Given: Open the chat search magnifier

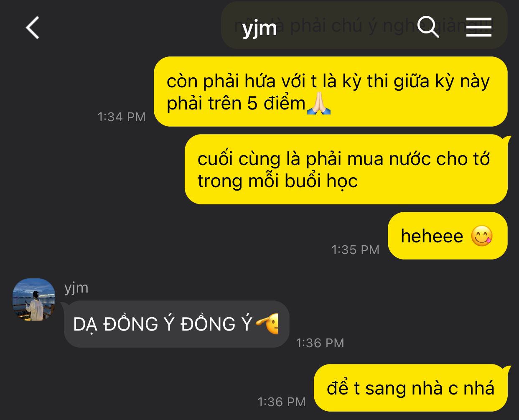Looking at the screenshot, I should (428, 27).
